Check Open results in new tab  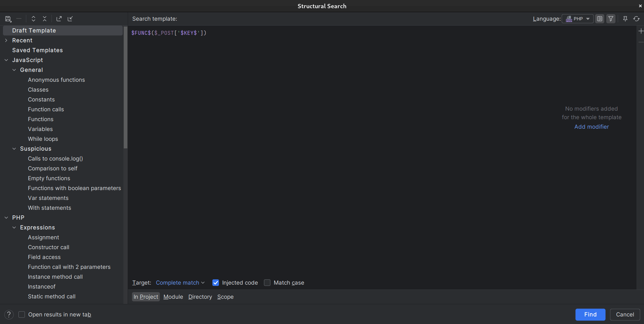[x=22, y=314]
